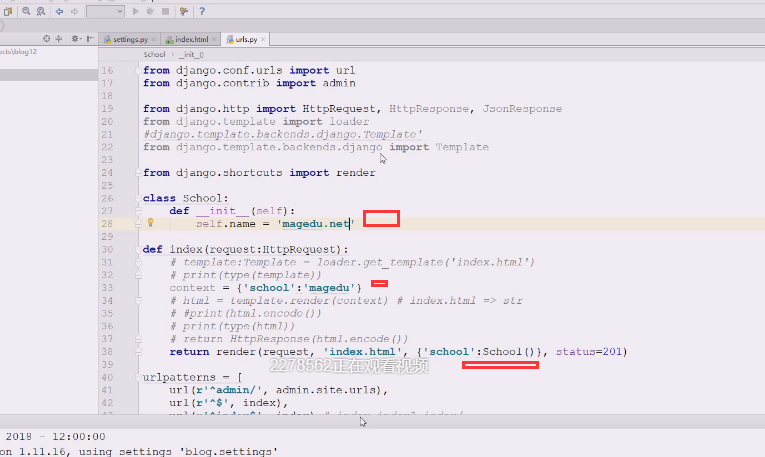This screenshot has width=765, height=457.
Task: Click 'def index' function name
Action: point(186,249)
